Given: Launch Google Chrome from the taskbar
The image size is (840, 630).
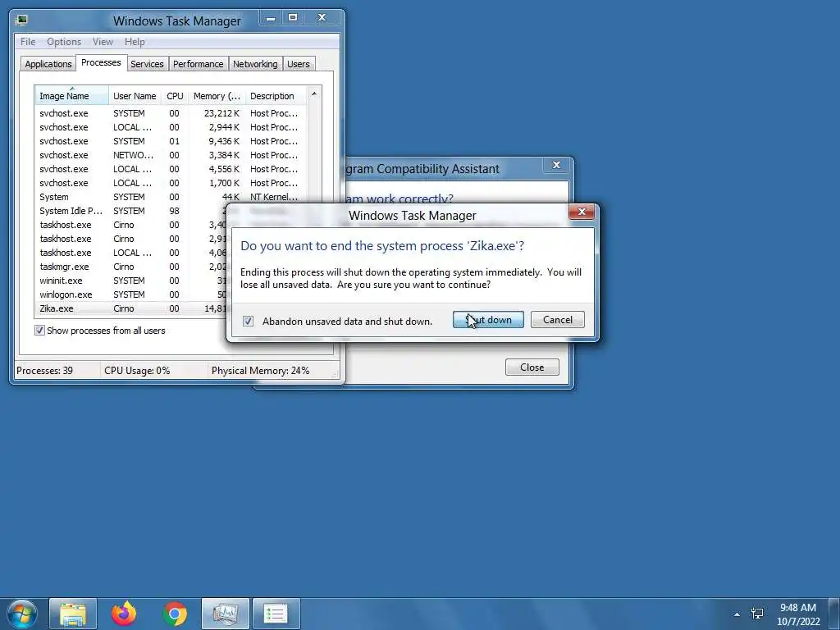Looking at the screenshot, I should click(175, 614).
